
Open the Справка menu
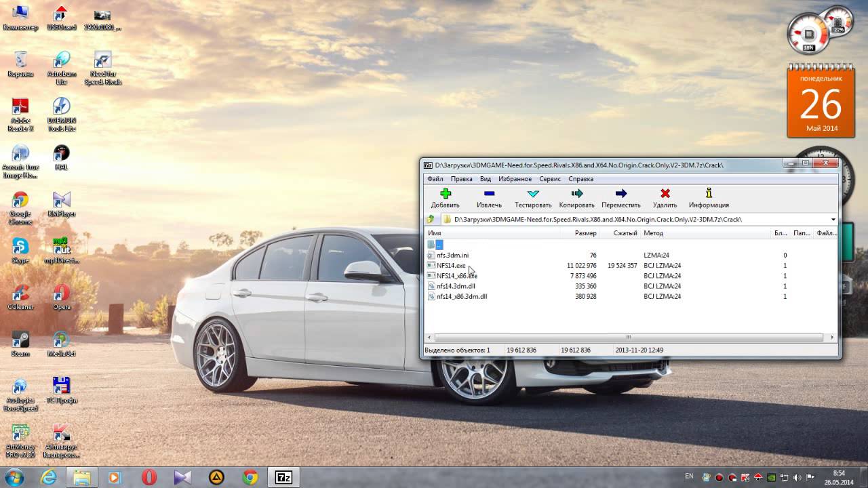click(580, 179)
